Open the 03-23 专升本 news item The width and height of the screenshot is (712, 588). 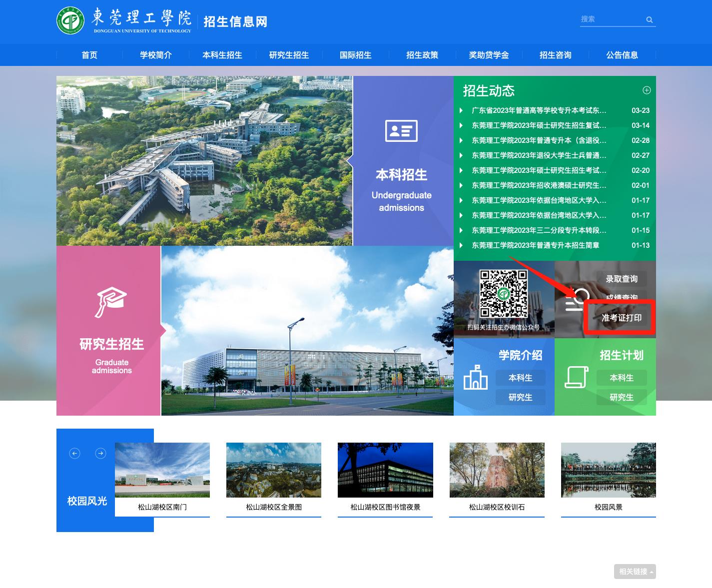pos(539,110)
